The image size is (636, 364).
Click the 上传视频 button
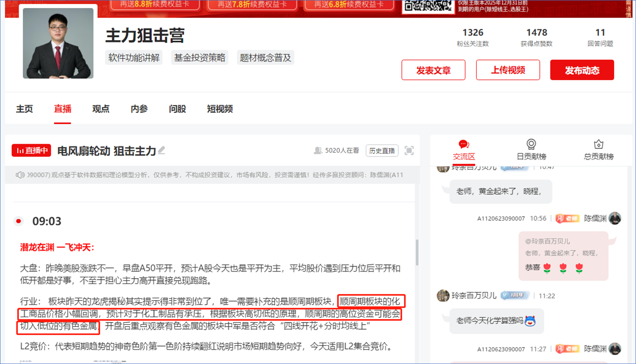[508, 70]
